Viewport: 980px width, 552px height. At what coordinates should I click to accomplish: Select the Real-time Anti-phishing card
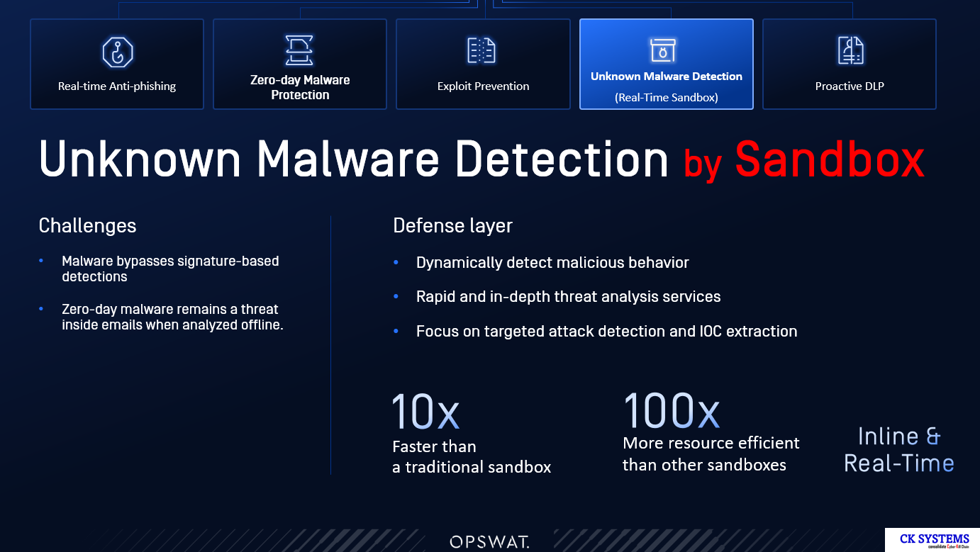coord(117,64)
